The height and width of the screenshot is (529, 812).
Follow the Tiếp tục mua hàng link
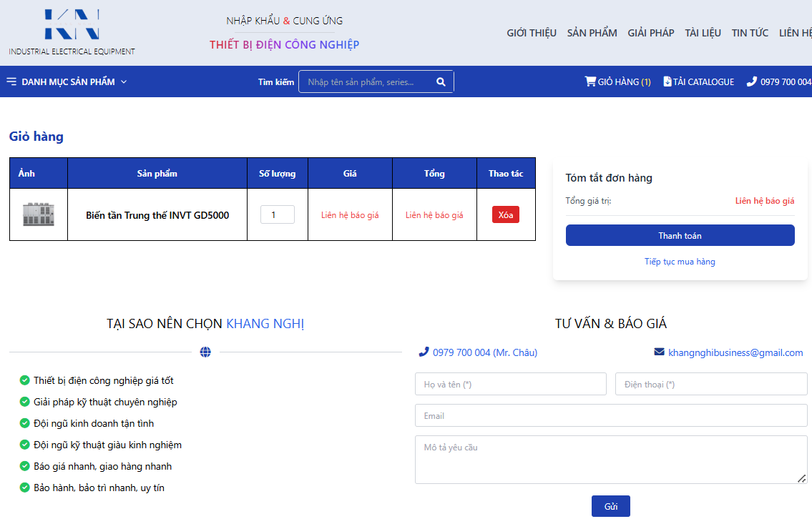point(680,262)
